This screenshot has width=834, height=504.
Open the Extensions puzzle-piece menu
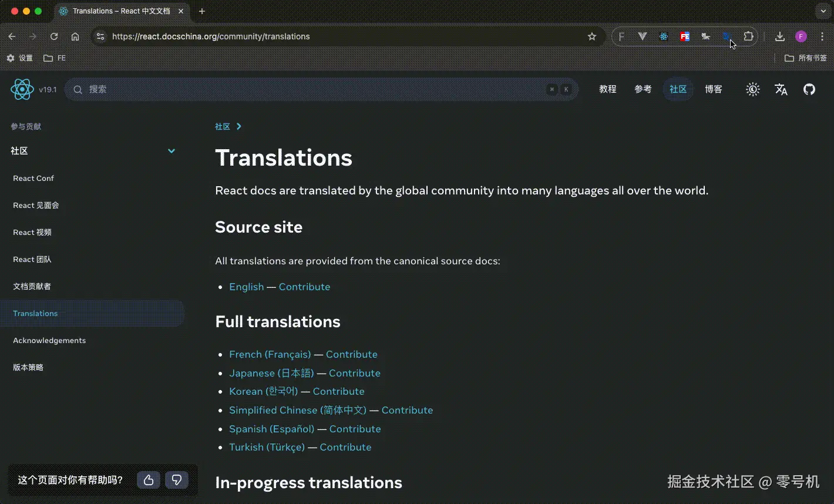pos(748,36)
